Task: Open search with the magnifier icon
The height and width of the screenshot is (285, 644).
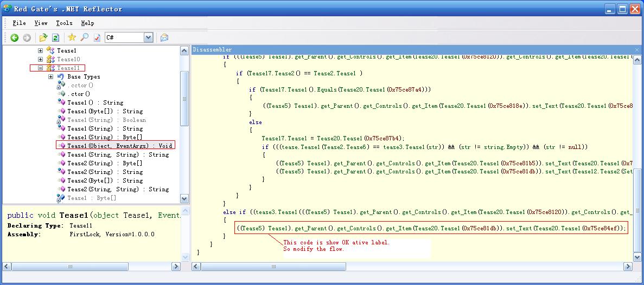Action: click(x=84, y=37)
